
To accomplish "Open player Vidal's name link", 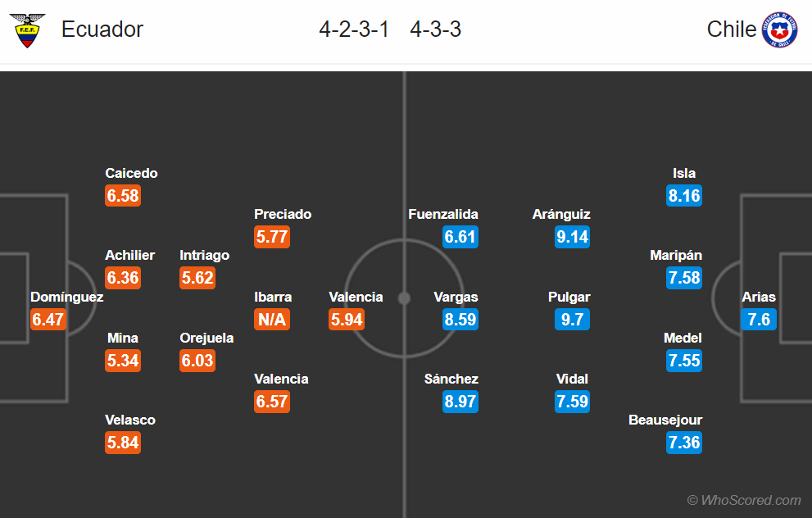I will (x=572, y=379).
